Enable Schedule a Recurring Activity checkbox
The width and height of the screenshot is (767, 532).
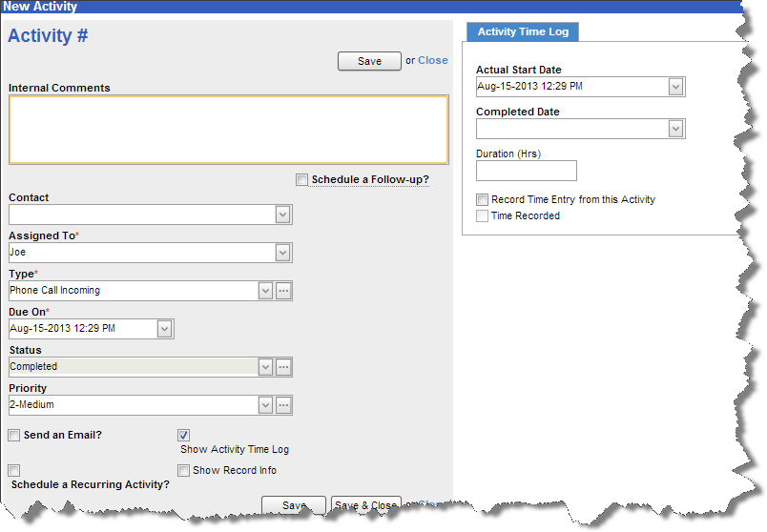coord(14,470)
